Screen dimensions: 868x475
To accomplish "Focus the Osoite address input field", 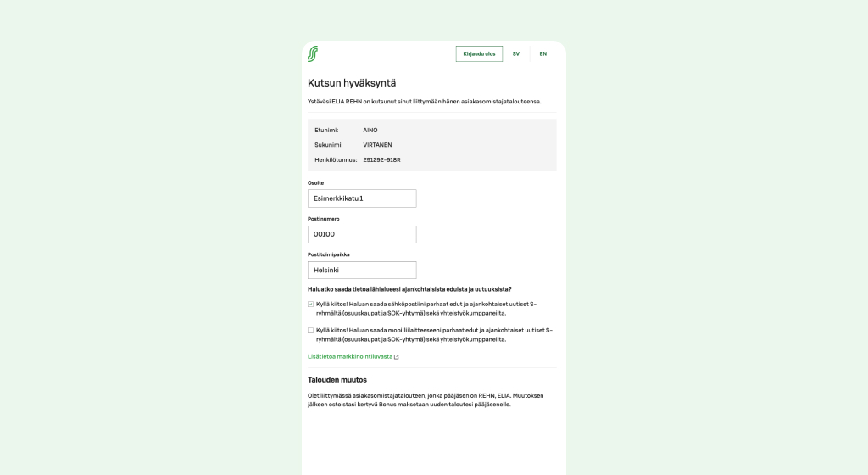I will pos(362,198).
